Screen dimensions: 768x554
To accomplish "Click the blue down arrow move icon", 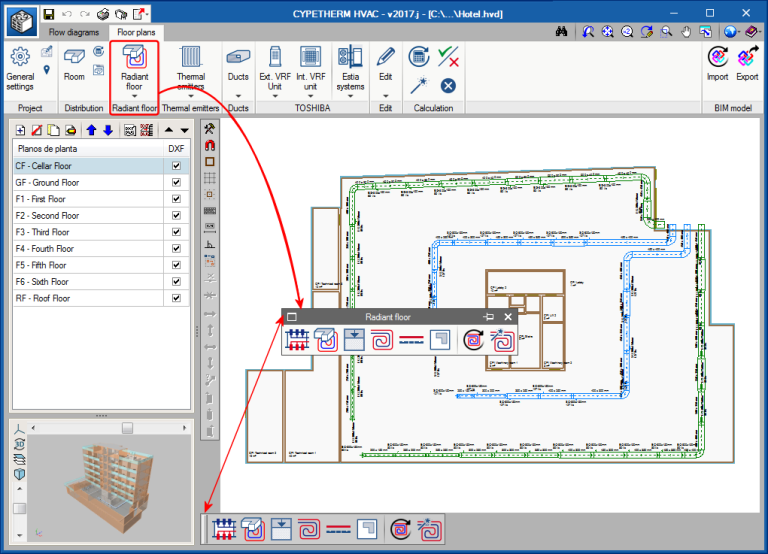I will [108, 130].
